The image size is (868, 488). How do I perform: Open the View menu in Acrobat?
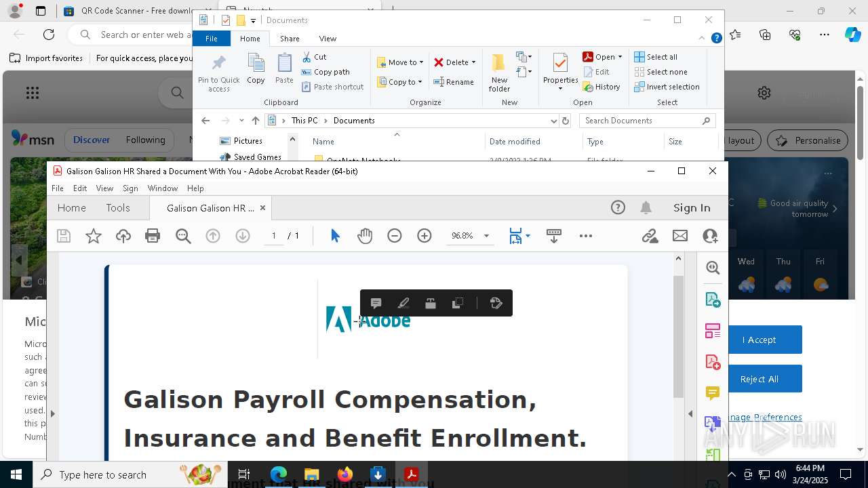104,188
